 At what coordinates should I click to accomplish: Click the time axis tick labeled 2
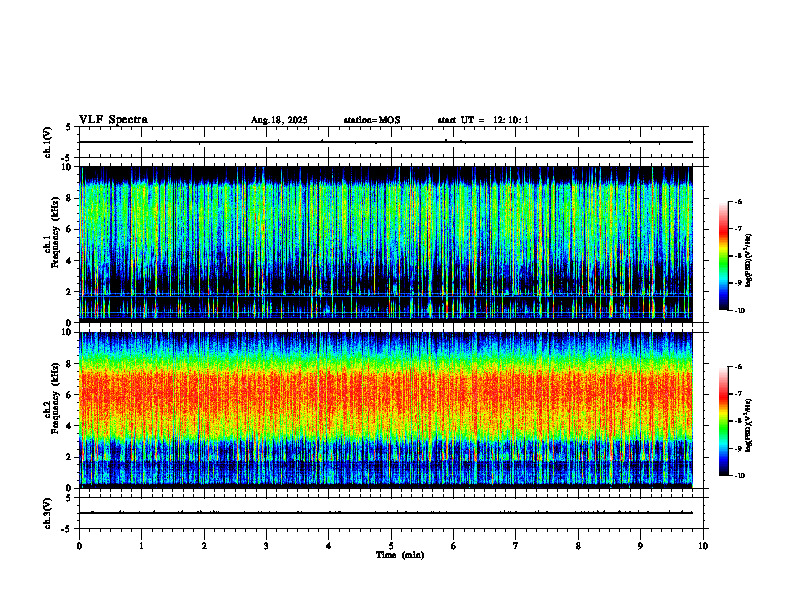tap(204, 546)
